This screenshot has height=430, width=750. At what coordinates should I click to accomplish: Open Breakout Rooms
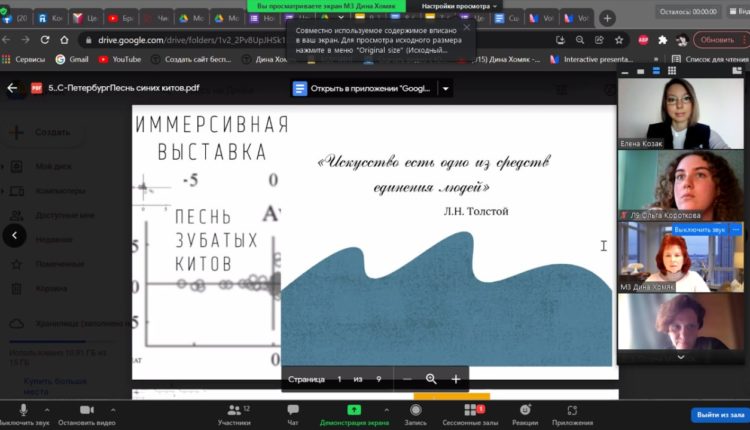tap(470, 415)
